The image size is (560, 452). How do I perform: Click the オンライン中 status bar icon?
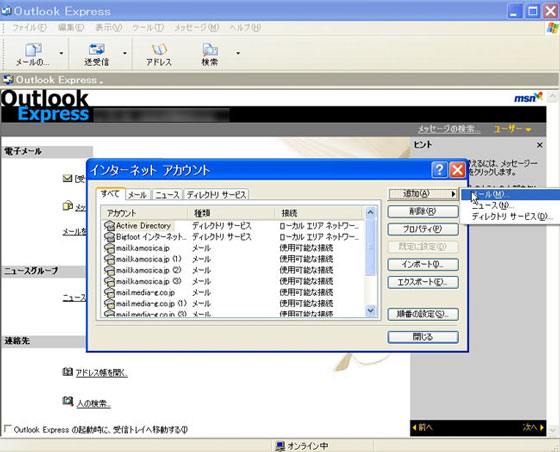point(280,446)
